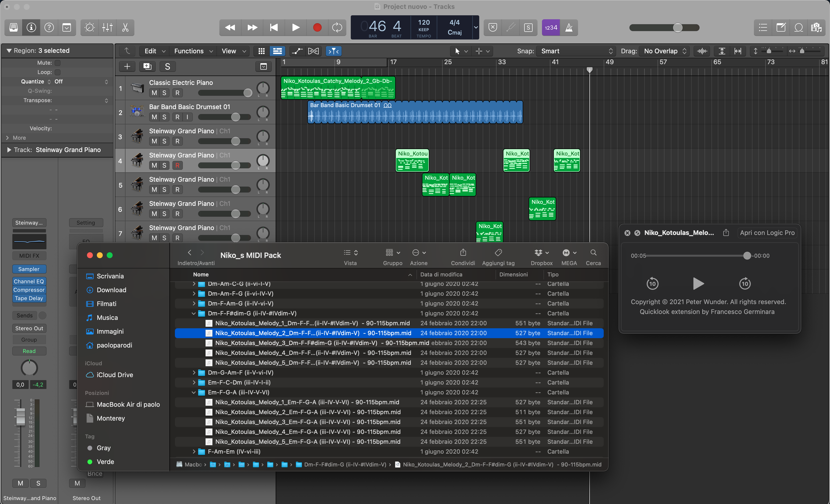The height and width of the screenshot is (504, 830).
Task: Open the left-click pointer tool menu
Action: [461, 51]
